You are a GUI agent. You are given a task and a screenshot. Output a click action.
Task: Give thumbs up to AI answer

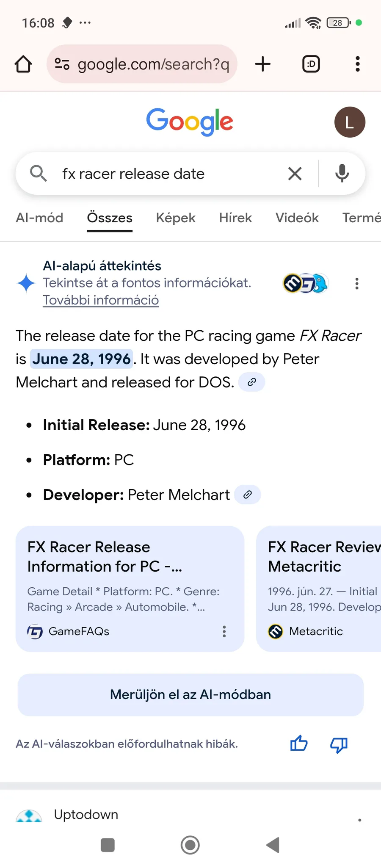click(299, 744)
